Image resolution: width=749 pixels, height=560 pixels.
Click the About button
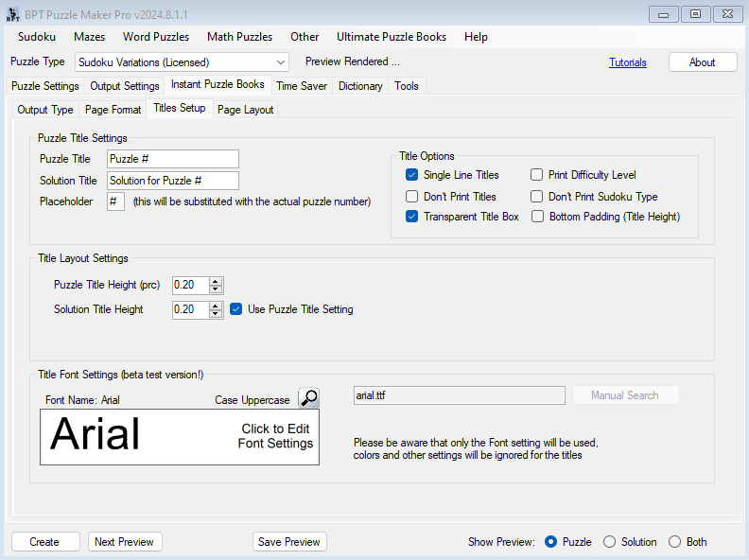(703, 62)
